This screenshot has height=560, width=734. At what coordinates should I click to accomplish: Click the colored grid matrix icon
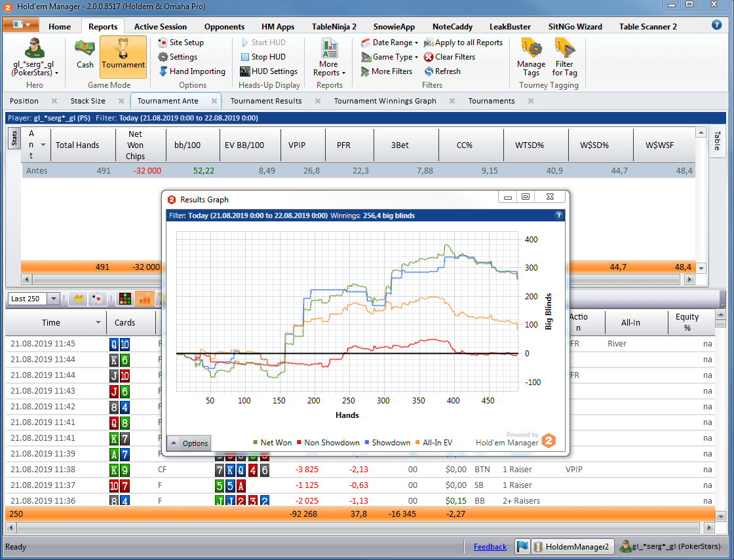pyautogui.click(x=125, y=299)
